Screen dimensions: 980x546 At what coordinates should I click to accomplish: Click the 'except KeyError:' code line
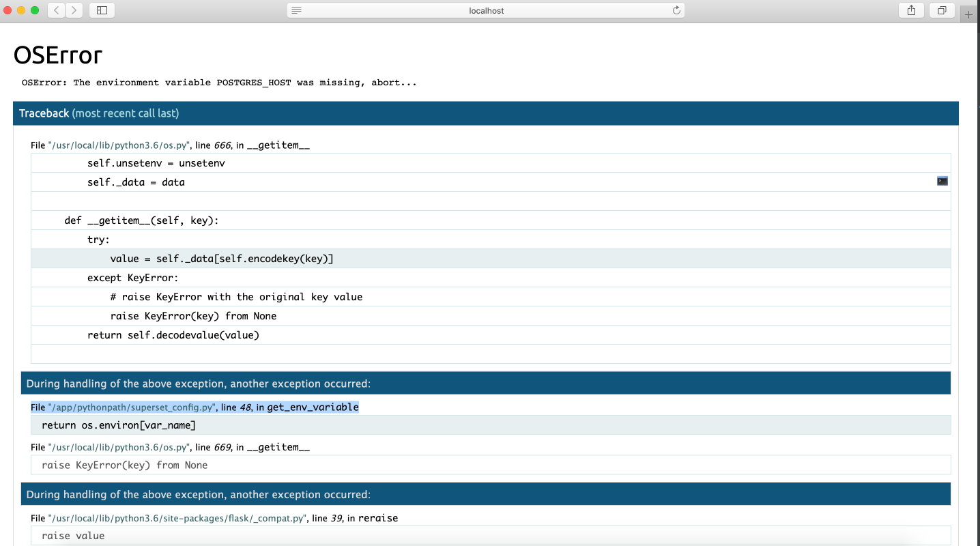click(x=491, y=278)
